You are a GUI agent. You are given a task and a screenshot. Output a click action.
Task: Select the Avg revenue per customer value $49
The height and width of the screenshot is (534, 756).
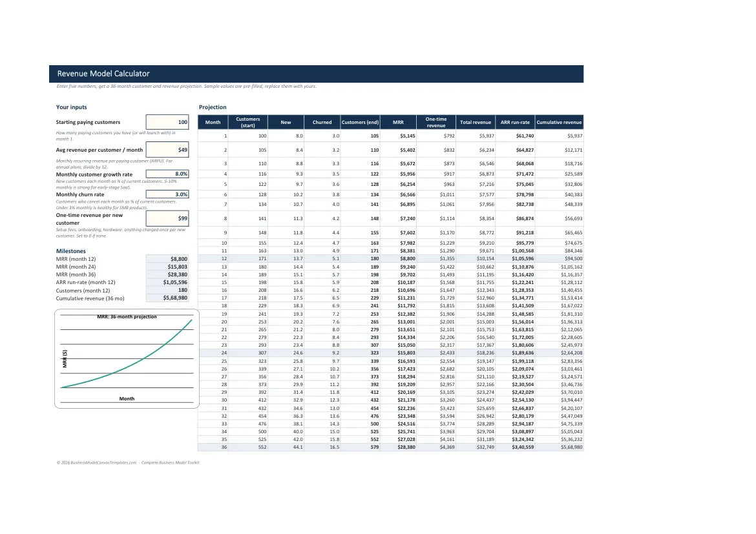[x=167, y=150]
